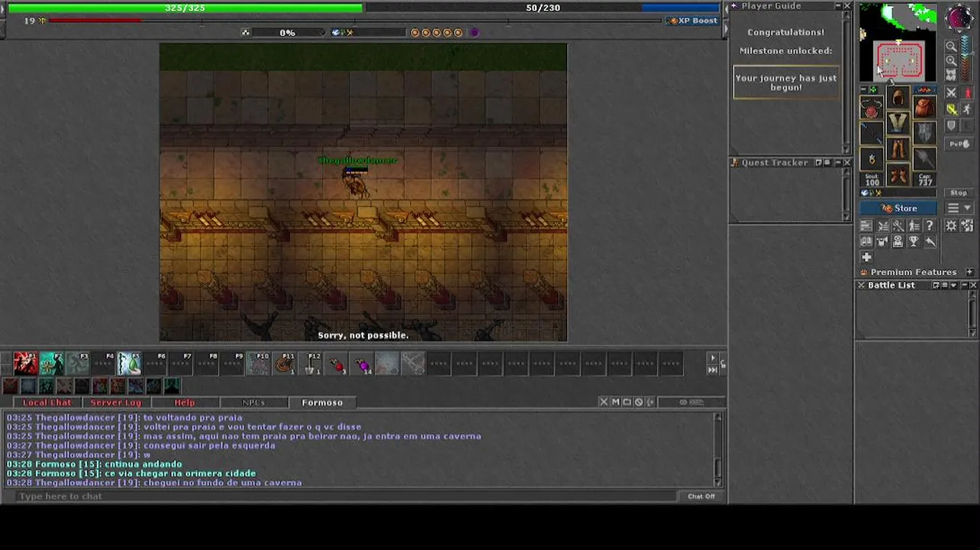The image size is (980, 550).
Task: Open the Store
Action: (x=898, y=209)
